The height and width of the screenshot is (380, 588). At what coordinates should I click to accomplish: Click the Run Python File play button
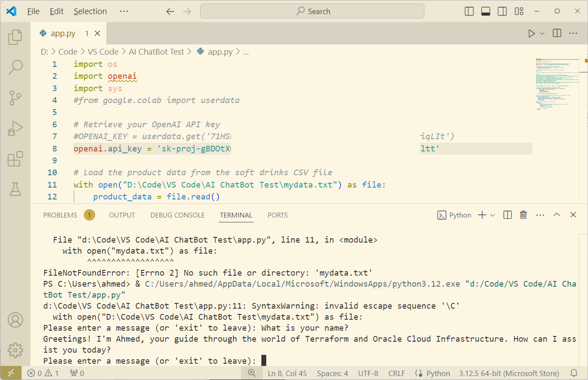(x=532, y=33)
